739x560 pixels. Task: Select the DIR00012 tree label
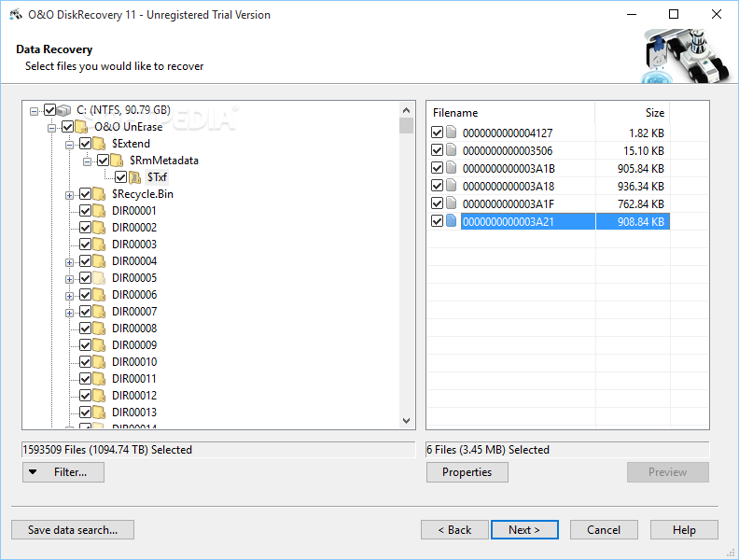134,396
